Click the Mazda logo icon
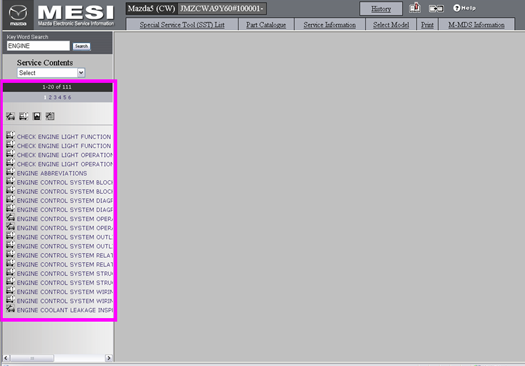525x366 pixels. tap(18, 15)
